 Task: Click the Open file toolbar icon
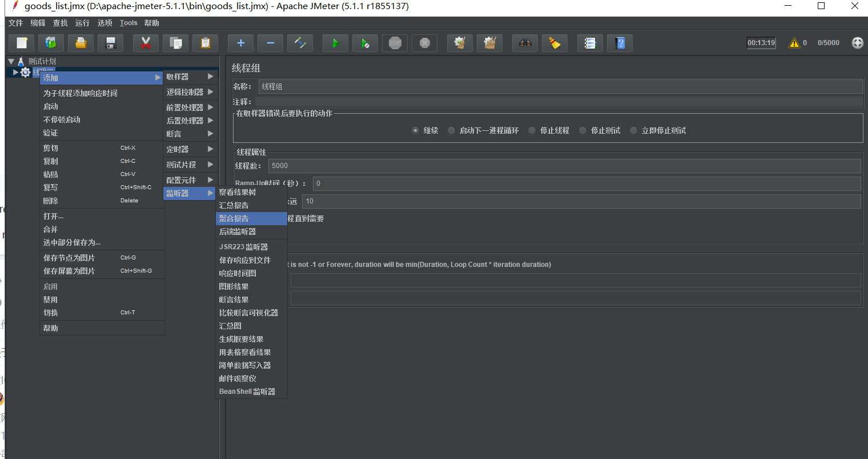[81, 43]
